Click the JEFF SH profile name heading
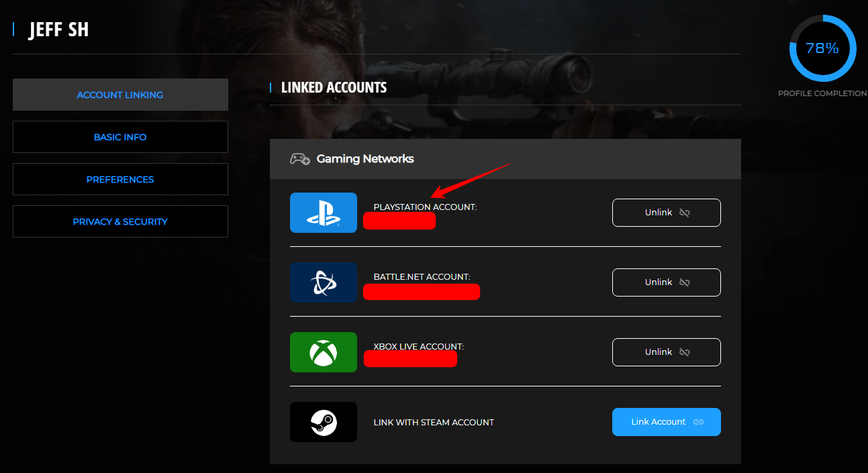Image resolution: width=868 pixels, height=473 pixels. [x=59, y=30]
